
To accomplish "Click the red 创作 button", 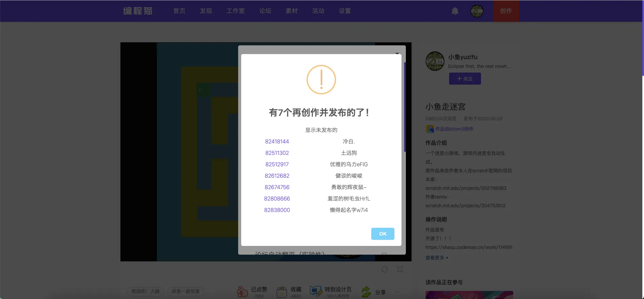I will pos(506,11).
